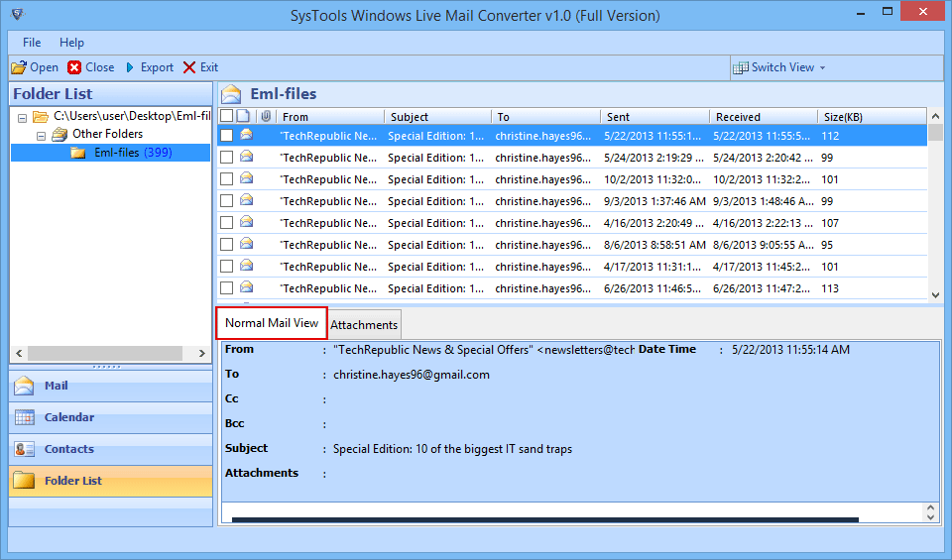This screenshot has width=952, height=560.
Task: Sort by the Sent column header
Action: coord(654,117)
